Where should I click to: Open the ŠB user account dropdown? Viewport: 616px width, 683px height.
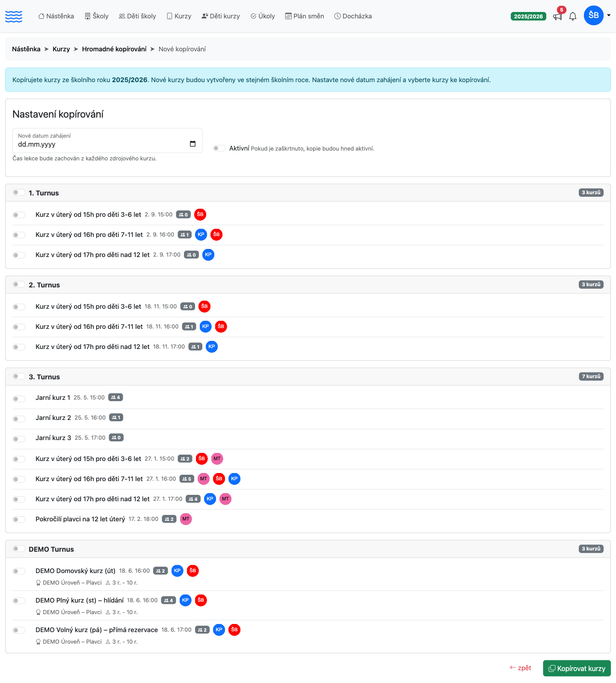597,15
